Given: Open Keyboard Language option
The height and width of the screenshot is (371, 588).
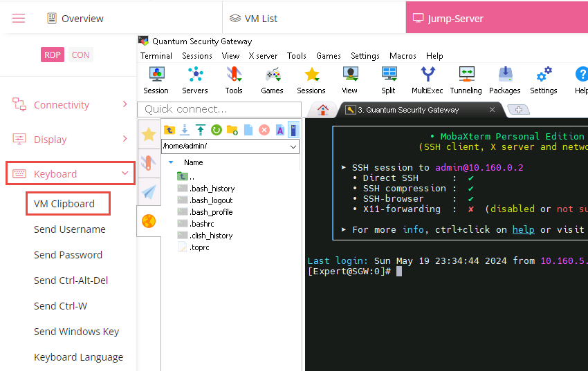Looking at the screenshot, I should pyautogui.click(x=78, y=357).
